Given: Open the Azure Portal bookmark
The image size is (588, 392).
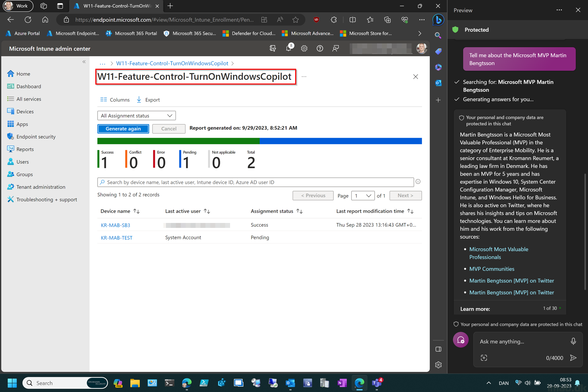Looking at the screenshot, I should pos(23,33).
